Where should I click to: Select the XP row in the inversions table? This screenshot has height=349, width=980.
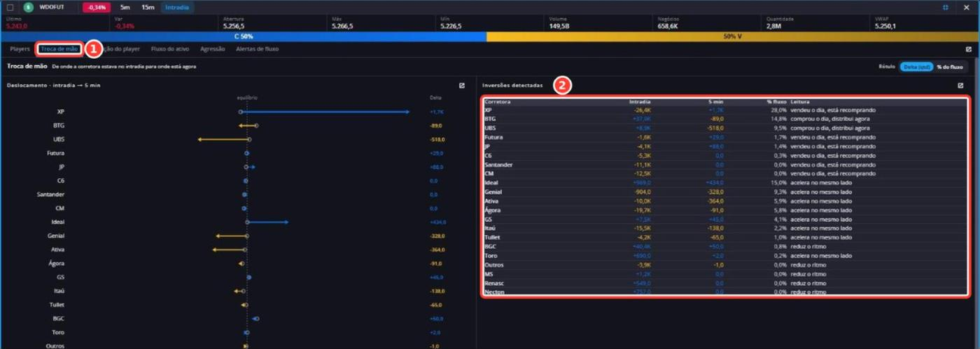(x=725, y=110)
